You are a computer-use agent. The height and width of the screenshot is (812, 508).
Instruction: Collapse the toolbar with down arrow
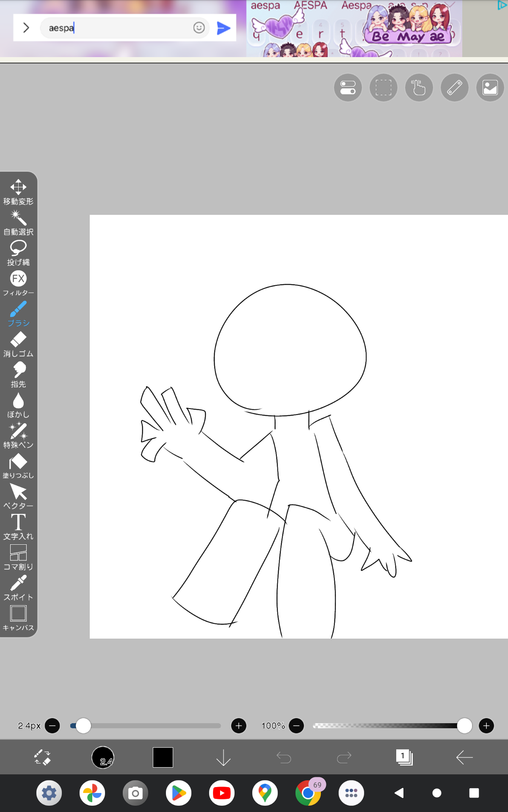[223, 757]
